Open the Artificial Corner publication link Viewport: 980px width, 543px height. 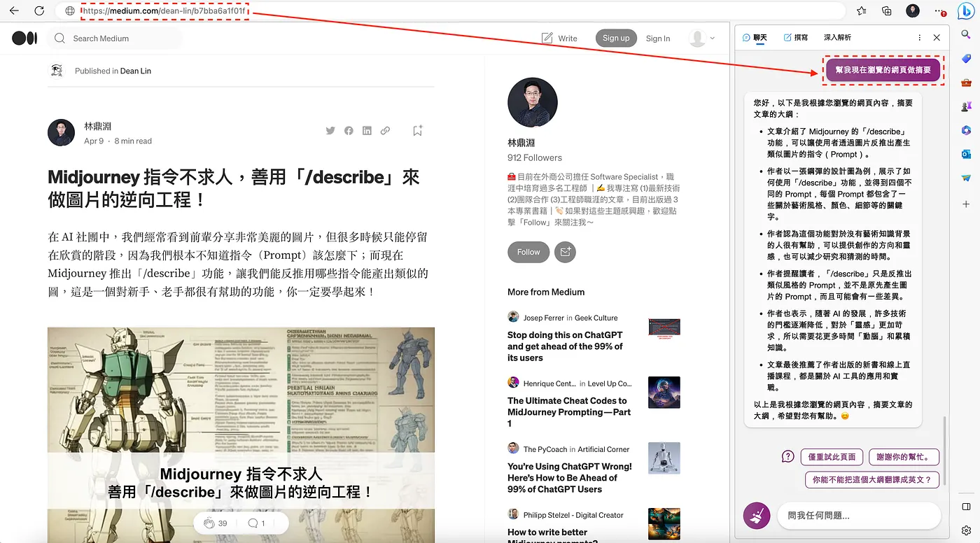pyautogui.click(x=603, y=449)
